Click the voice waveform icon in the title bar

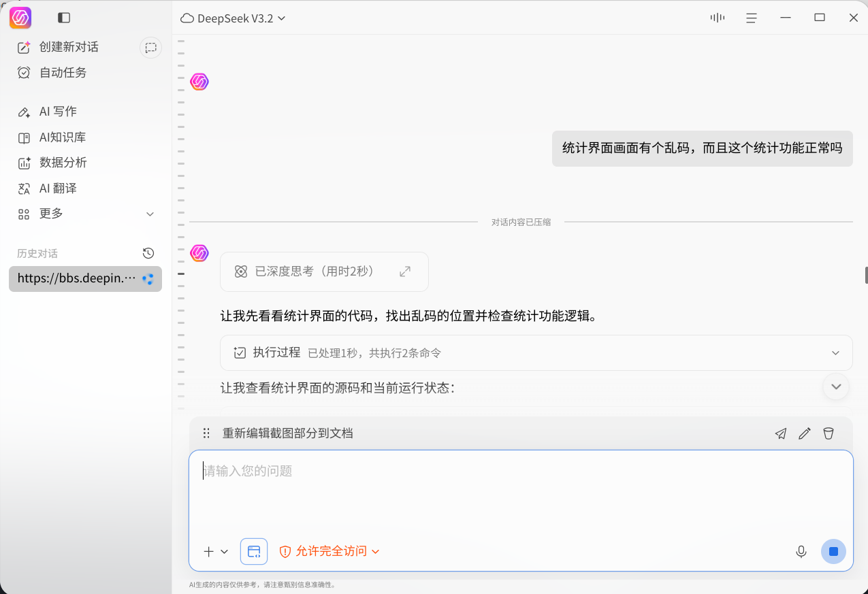click(x=718, y=18)
